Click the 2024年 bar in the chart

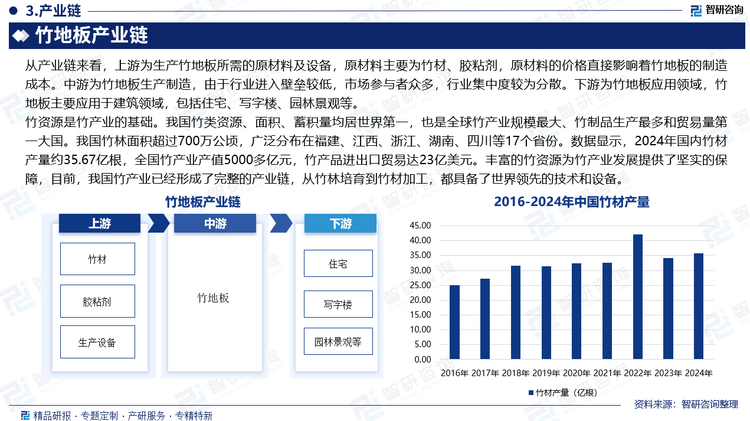[699, 306]
